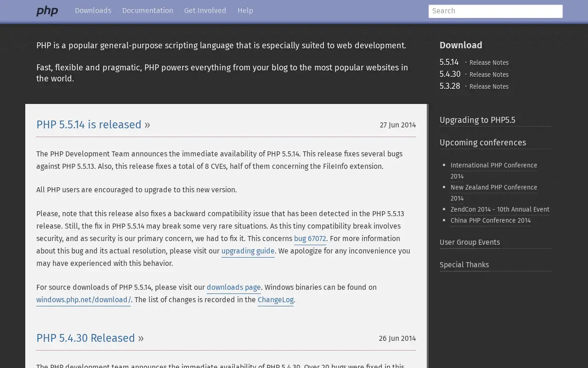Open the upgrading guide link
Screen dimensions: 588x368
tap(248, 251)
